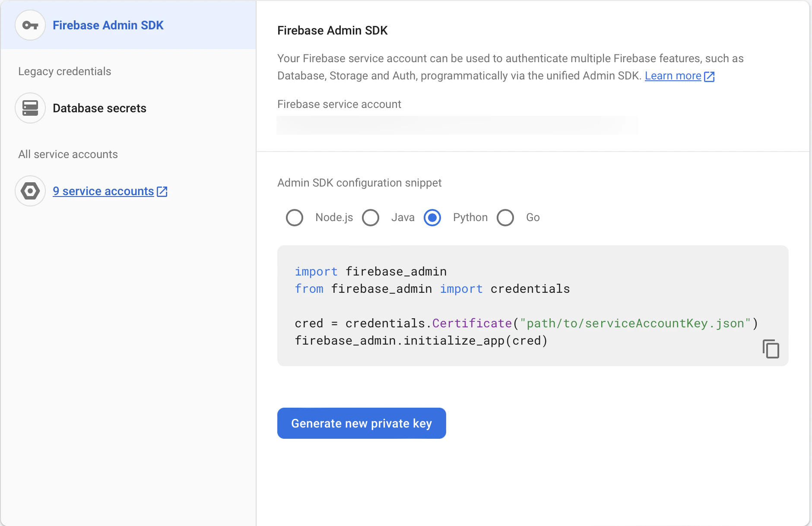Image resolution: width=812 pixels, height=526 pixels.
Task: Open the Firebase Admin SDK section
Action: (x=108, y=25)
